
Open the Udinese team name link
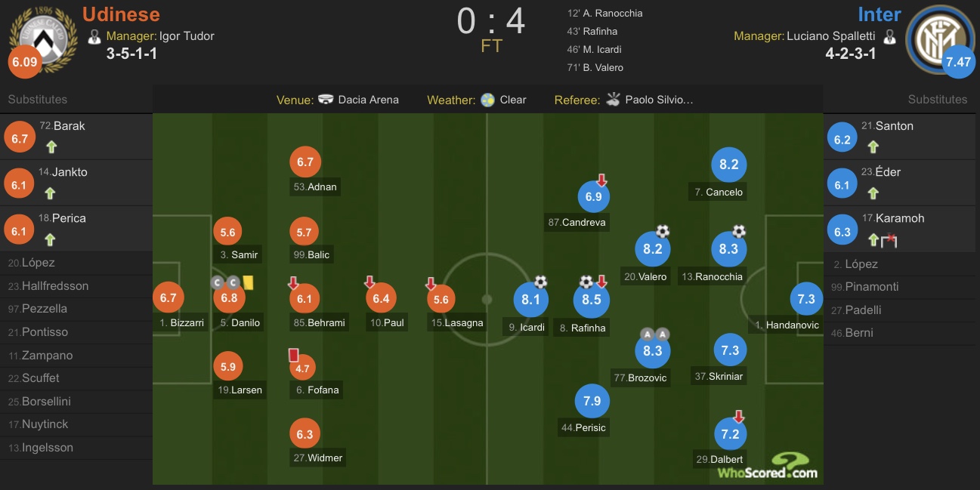coord(121,14)
